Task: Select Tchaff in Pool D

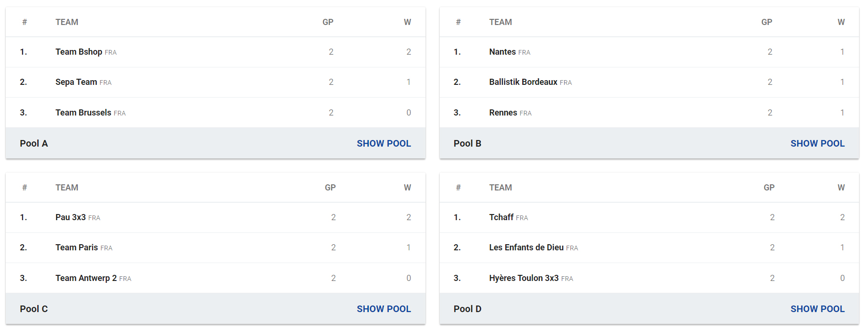Action: pyautogui.click(x=501, y=217)
